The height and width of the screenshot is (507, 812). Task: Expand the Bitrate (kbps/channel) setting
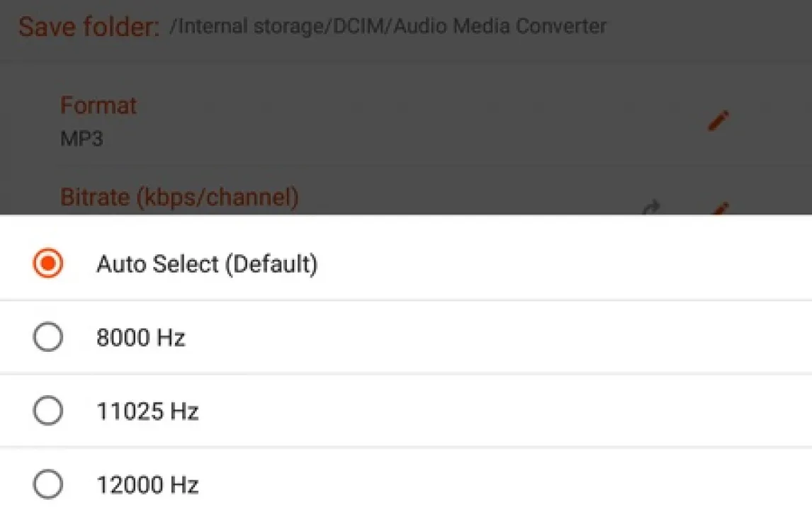[x=179, y=197]
